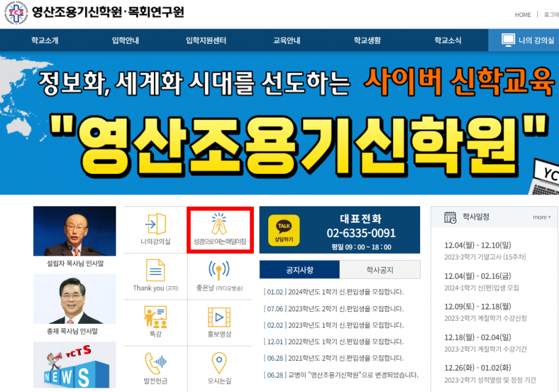559x392 pixels.
Task: Click the 영산조용기신학원 main banner
Action: pos(279,123)
